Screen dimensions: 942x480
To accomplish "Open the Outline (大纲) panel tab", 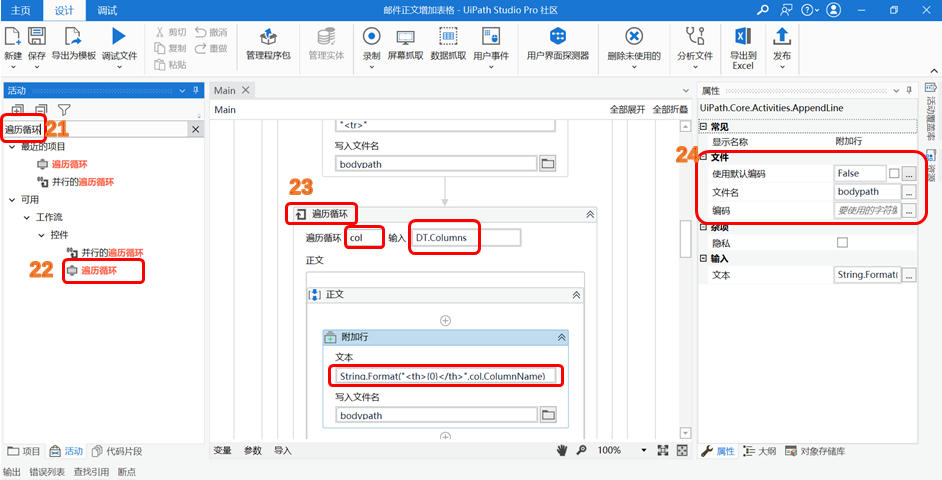I will (x=760, y=451).
